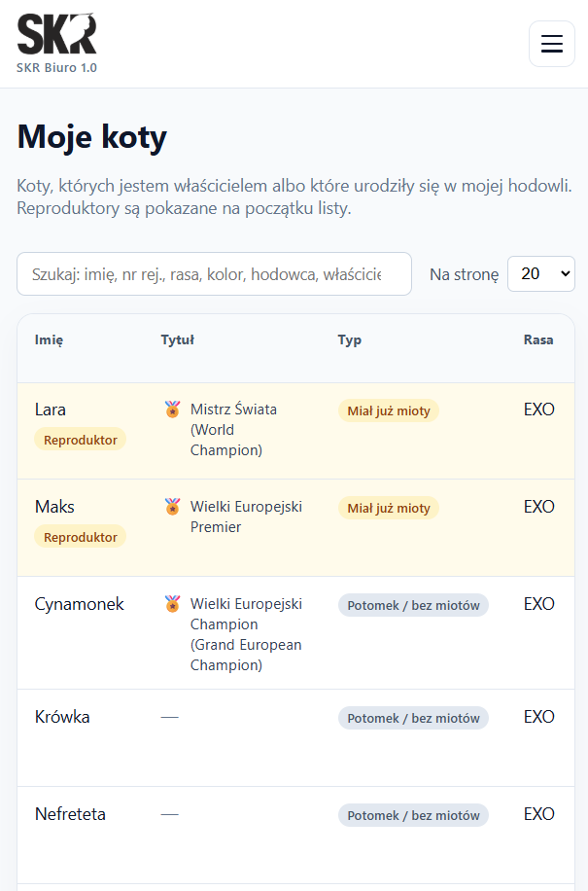
Task: Click the Miał już mioty badge in Maks's row
Action: (x=388, y=507)
